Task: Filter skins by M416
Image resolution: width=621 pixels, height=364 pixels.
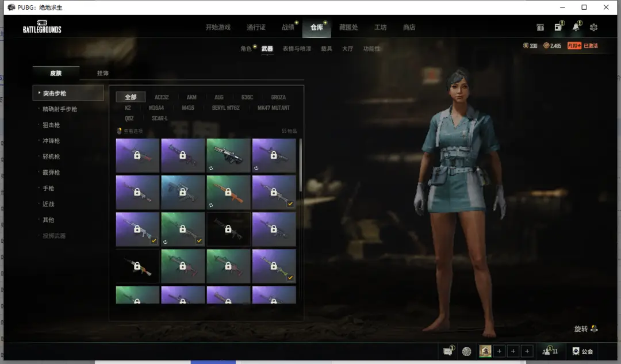Action: tap(187, 108)
